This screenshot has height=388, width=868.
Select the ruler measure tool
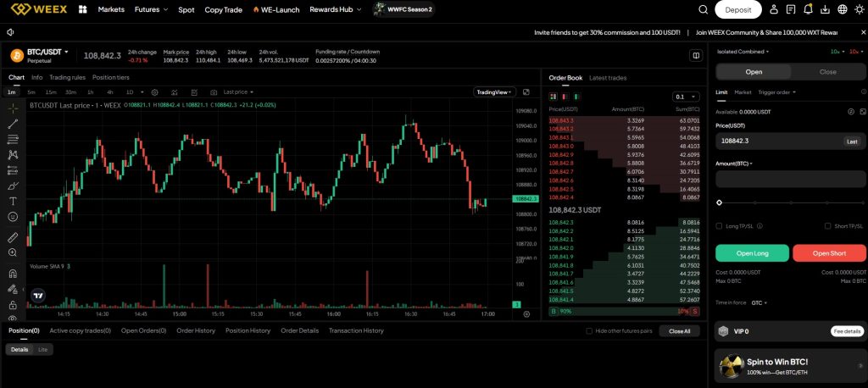pyautogui.click(x=13, y=237)
